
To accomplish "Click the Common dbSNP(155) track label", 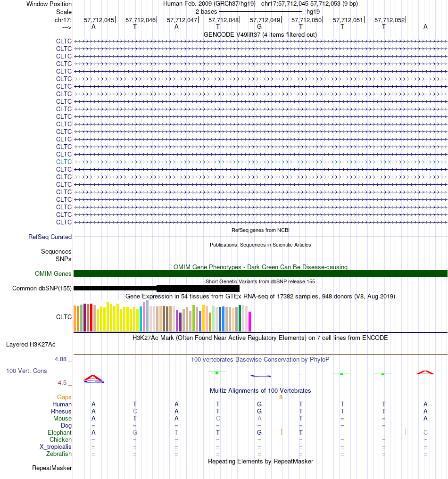I will click(x=42, y=288).
